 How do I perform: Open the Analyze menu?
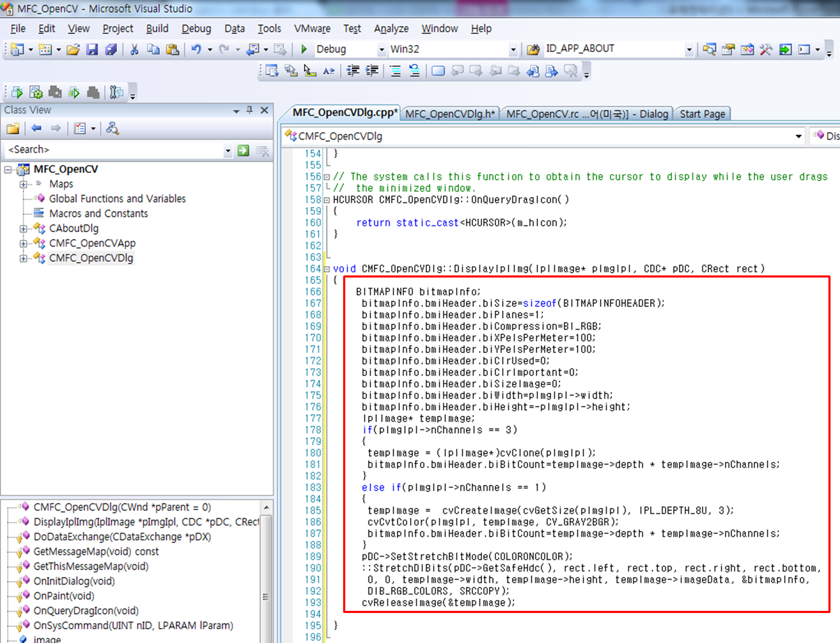click(x=391, y=28)
